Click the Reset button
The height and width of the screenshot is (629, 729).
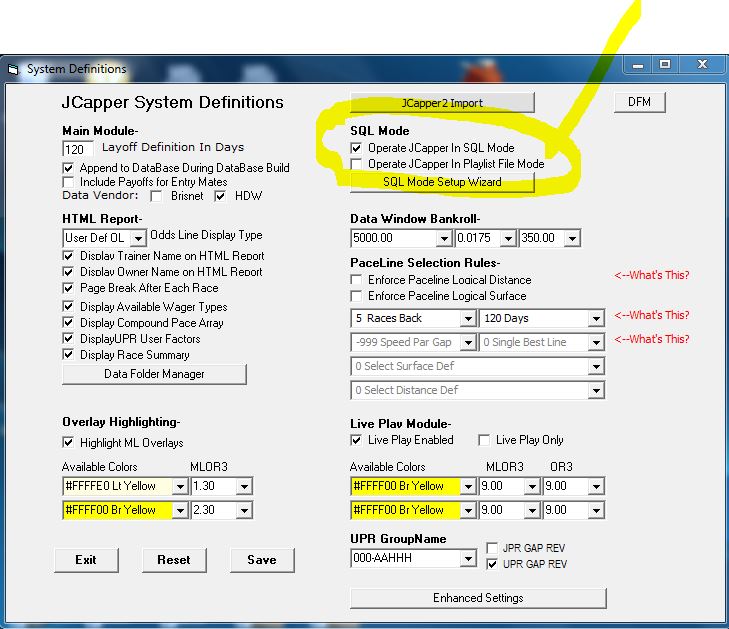point(174,560)
